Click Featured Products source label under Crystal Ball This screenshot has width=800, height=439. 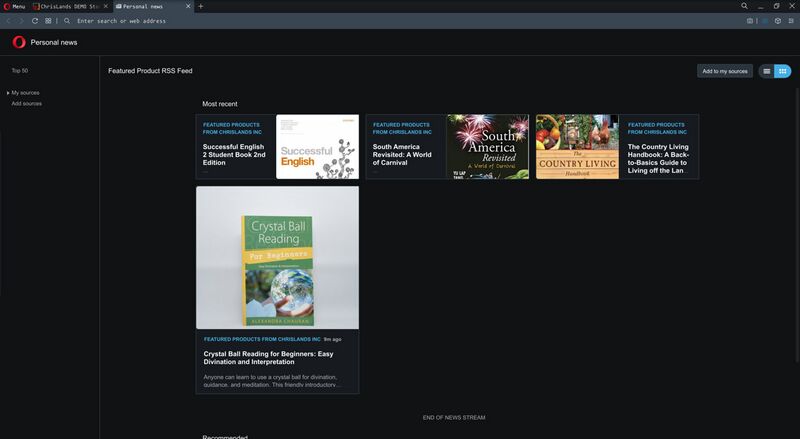(x=262, y=339)
